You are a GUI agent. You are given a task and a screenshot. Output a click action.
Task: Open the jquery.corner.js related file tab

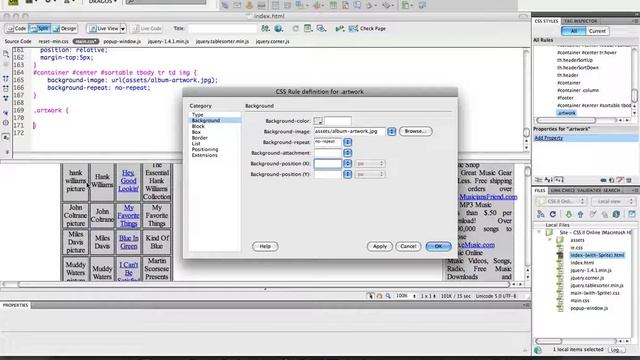[272, 41]
